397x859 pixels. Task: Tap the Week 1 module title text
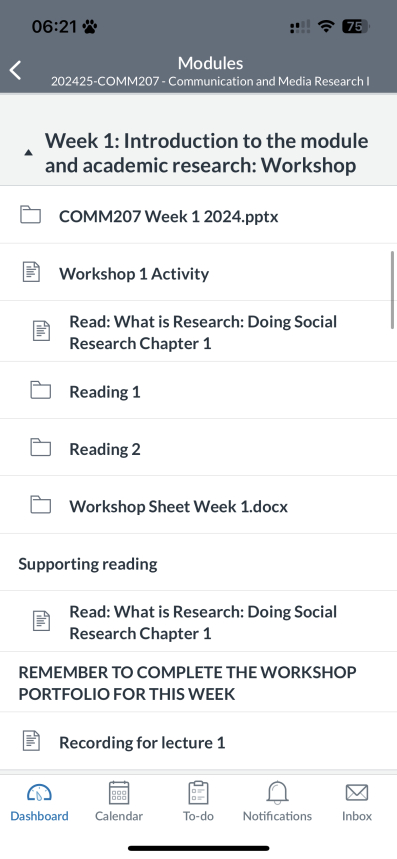pyautogui.click(x=206, y=153)
